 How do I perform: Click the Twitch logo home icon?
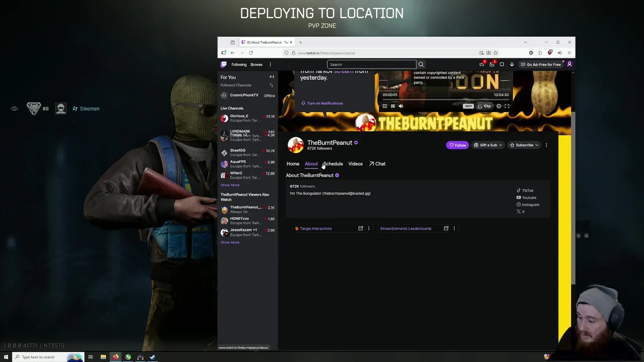224,64
